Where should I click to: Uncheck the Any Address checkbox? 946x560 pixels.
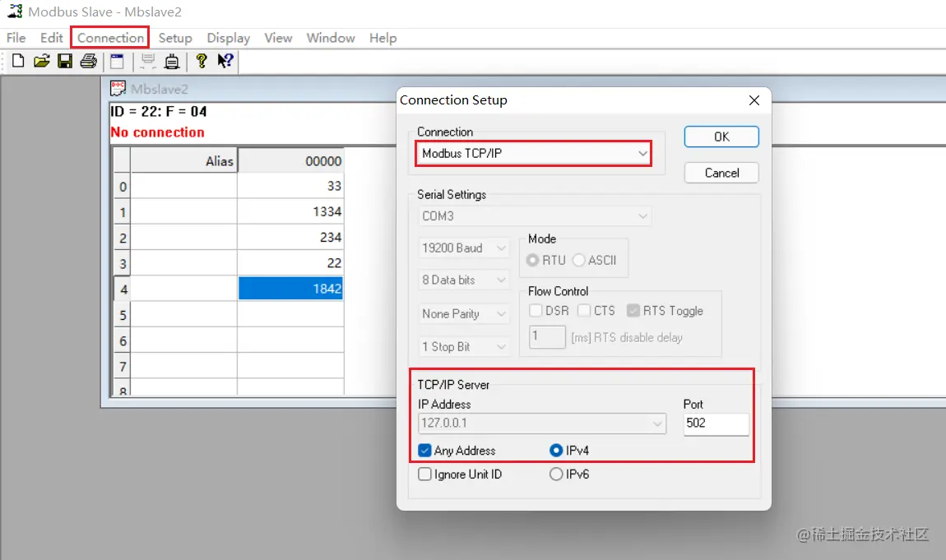pos(424,451)
